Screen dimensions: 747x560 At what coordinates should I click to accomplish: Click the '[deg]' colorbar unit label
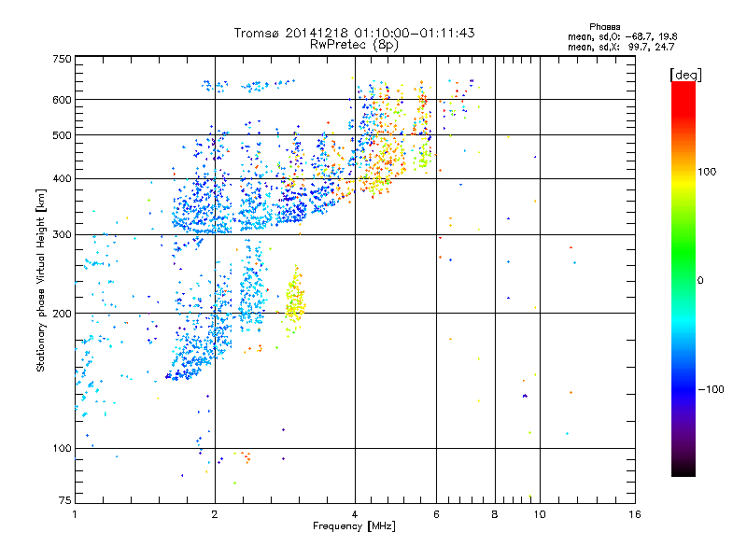pos(685,75)
